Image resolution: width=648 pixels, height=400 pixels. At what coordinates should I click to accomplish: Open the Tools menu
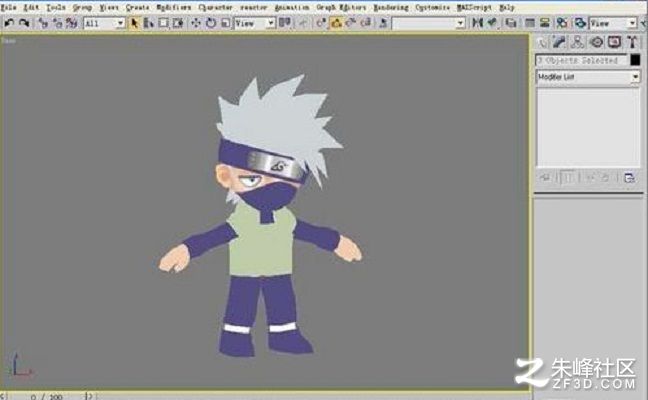pos(55,7)
